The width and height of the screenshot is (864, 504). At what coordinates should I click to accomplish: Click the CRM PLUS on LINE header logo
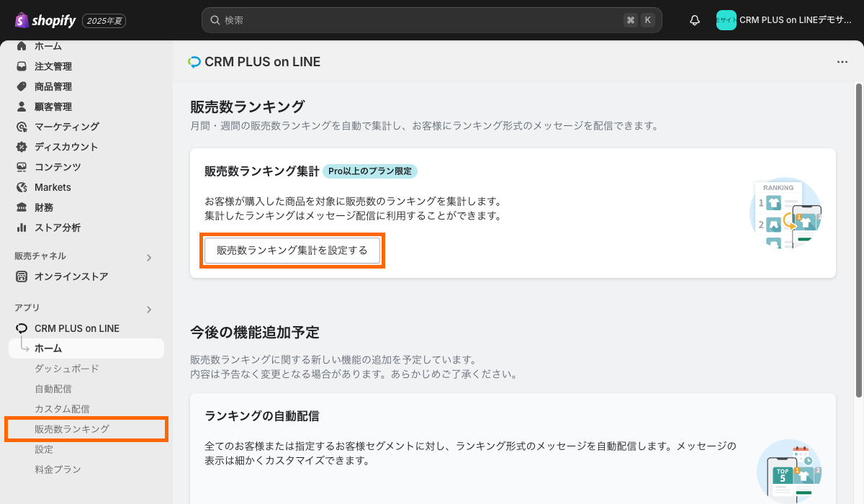tap(194, 62)
